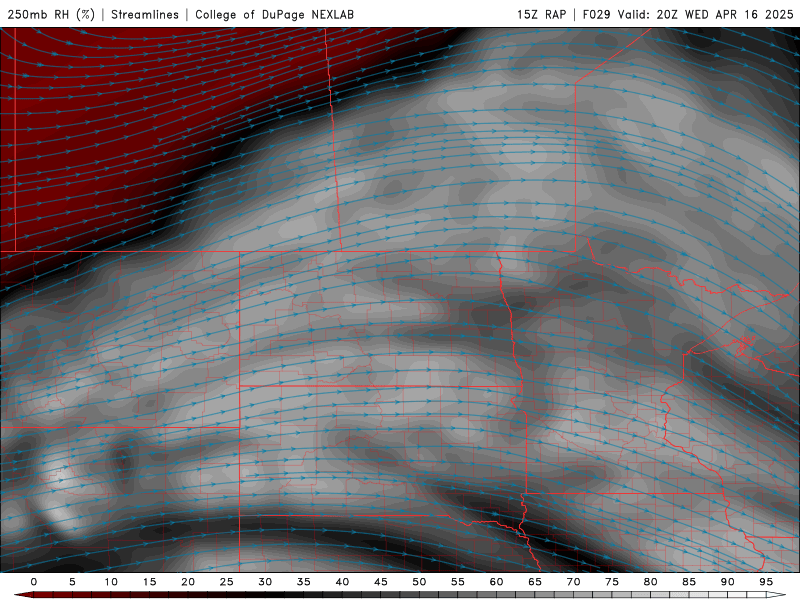Click the colorbar label 70
Image resolution: width=800 pixels, height=600 pixels.
pos(573,582)
